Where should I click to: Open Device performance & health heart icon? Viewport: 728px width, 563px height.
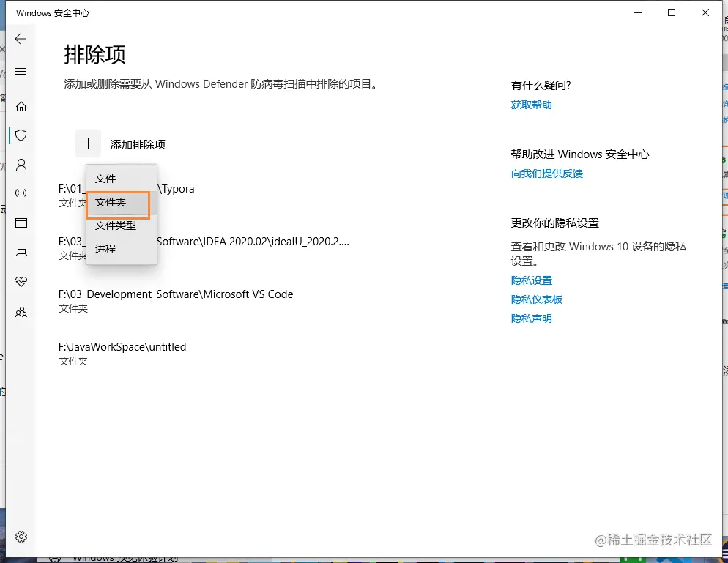click(x=21, y=282)
